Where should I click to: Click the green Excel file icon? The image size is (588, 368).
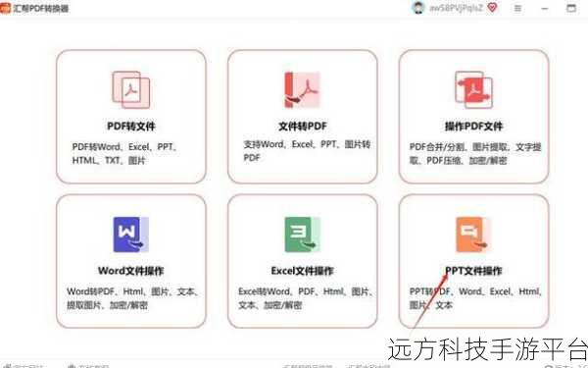tap(302, 235)
